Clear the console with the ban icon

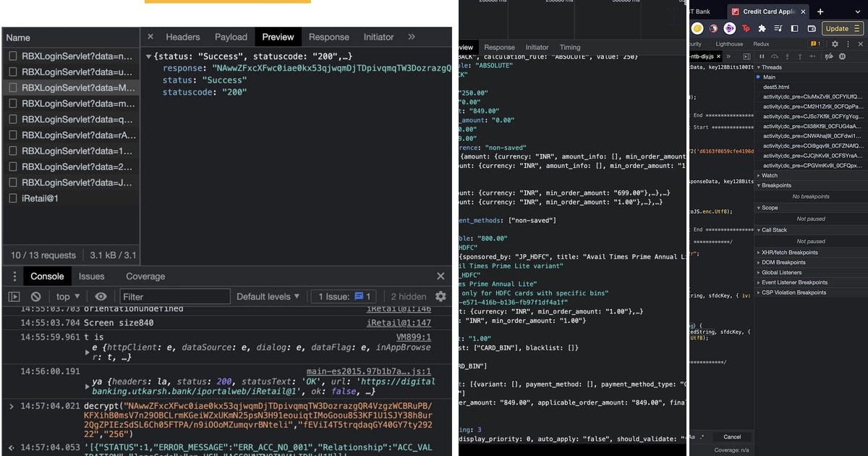coord(36,296)
